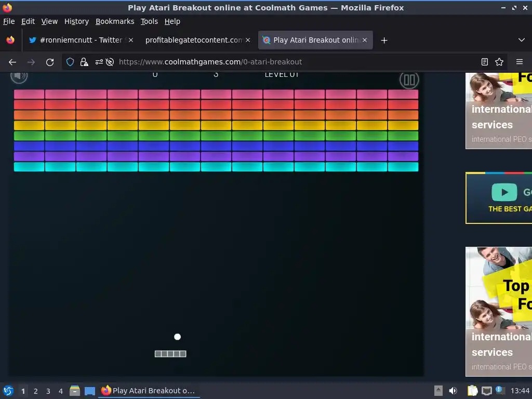The image size is (532, 399).
Task: Click the 13:44 taskbar clock
Action: click(520, 391)
